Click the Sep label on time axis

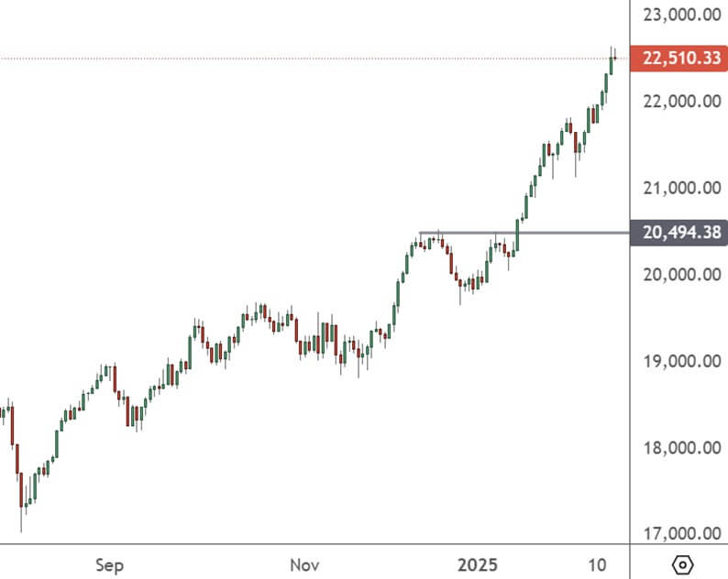tap(109, 563)
